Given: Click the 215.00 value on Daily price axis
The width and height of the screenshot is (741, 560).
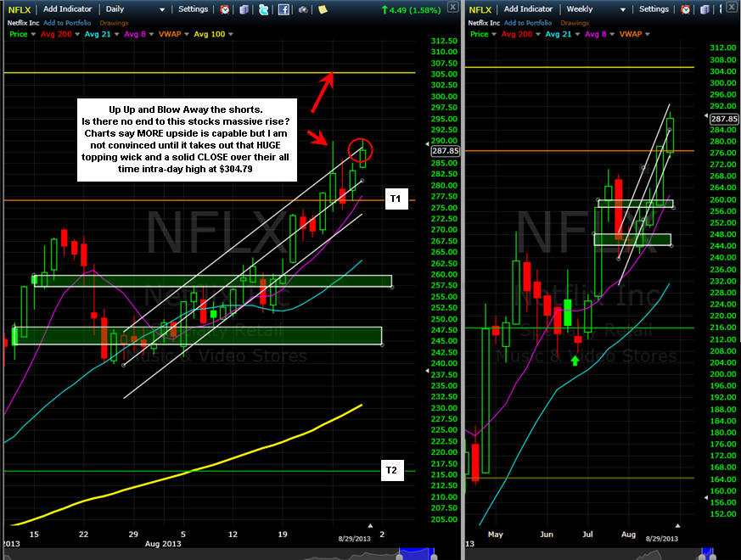Looking at the screenshot, I should [x=444, y=475].
